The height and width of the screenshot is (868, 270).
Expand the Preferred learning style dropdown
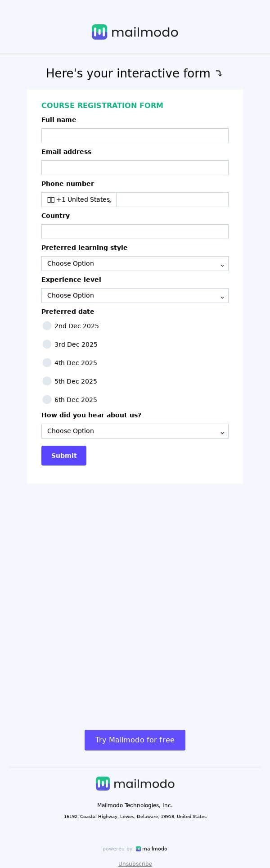point(135,264)
